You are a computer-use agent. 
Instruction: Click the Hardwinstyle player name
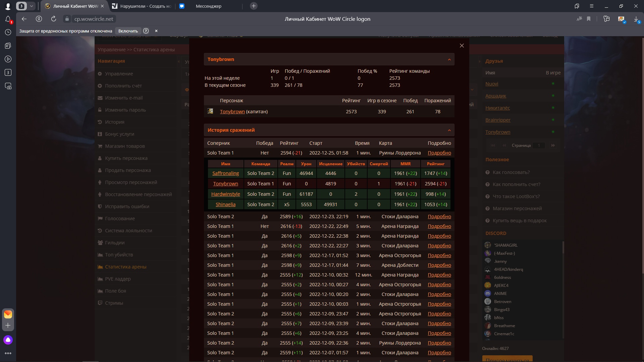click(x=225, y=194)
